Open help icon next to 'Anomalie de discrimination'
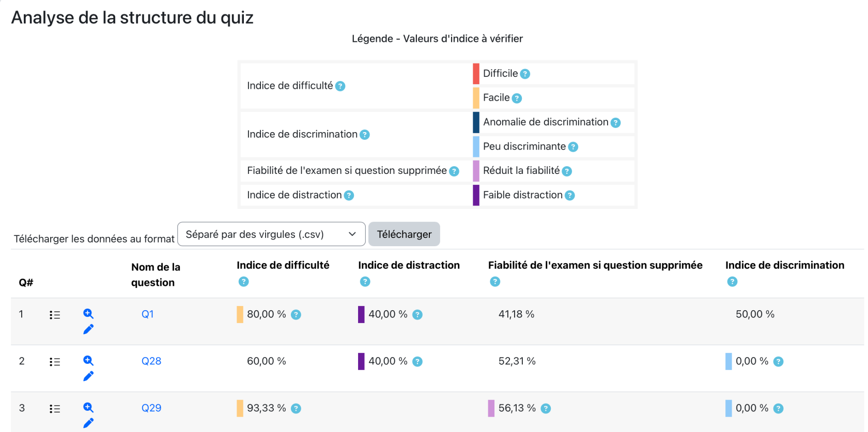Viewport: 868px width, 432px height. 615,123
